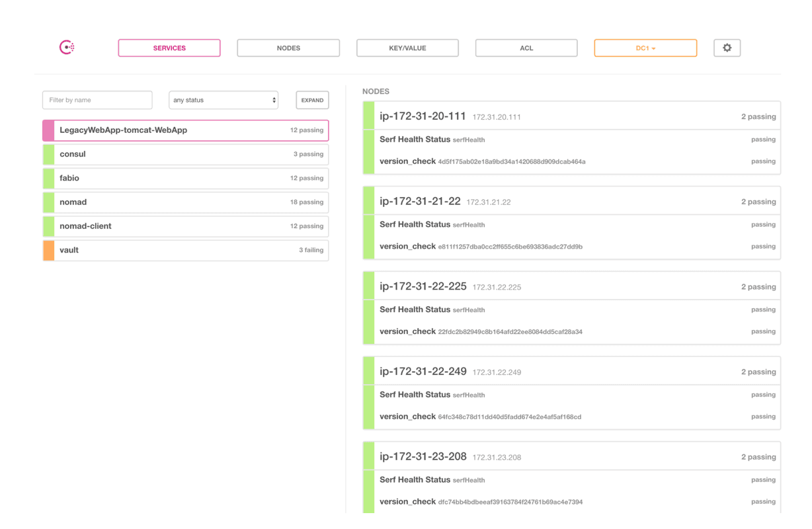Open the DC1 datacenter dropdown
Screen dimensions: 812x529
pyautogui.click(x=645, y=48)
